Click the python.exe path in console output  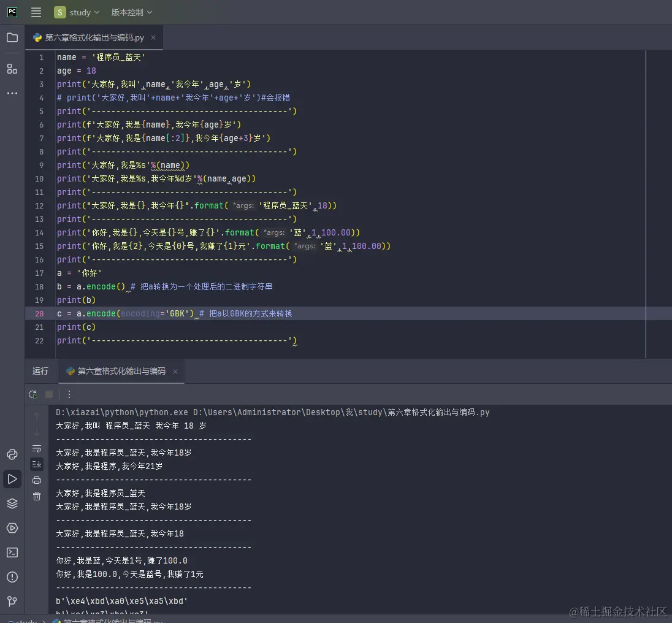[x=122, y=412]
